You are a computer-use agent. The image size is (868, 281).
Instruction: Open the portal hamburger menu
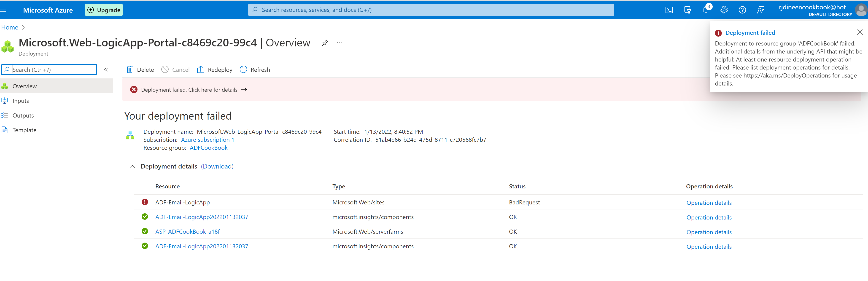pos(3,10)
